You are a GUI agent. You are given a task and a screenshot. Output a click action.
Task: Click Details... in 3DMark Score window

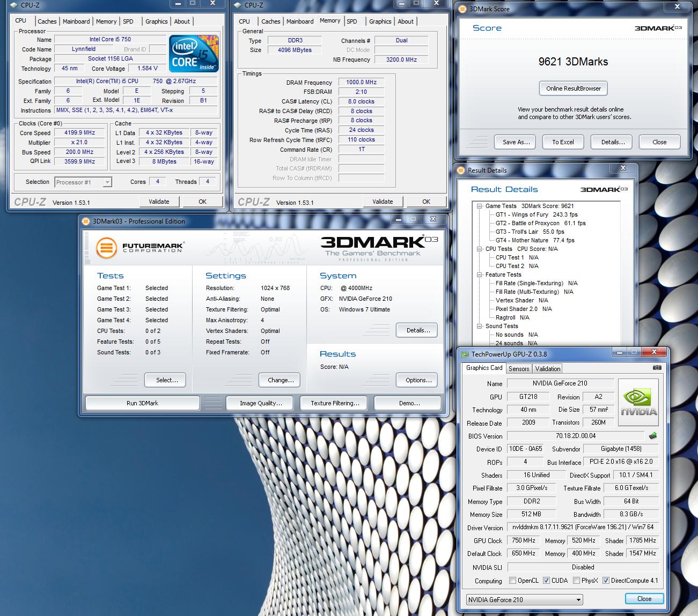(x=613, y=142)
